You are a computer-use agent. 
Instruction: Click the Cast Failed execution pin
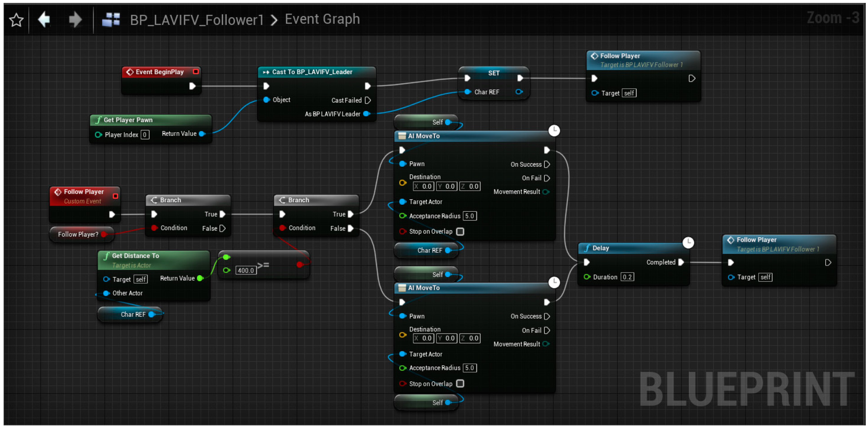[368, 100]
